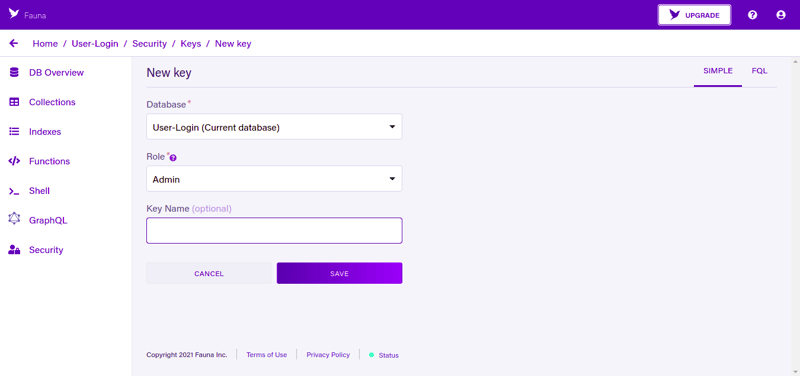The image size is (800, 376).
Task: Focus the Key Name input field
Action: (274, 231)
